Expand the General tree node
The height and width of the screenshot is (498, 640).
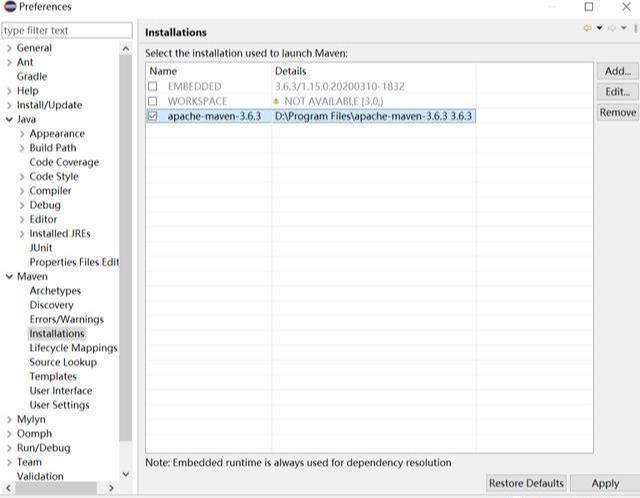9,49
